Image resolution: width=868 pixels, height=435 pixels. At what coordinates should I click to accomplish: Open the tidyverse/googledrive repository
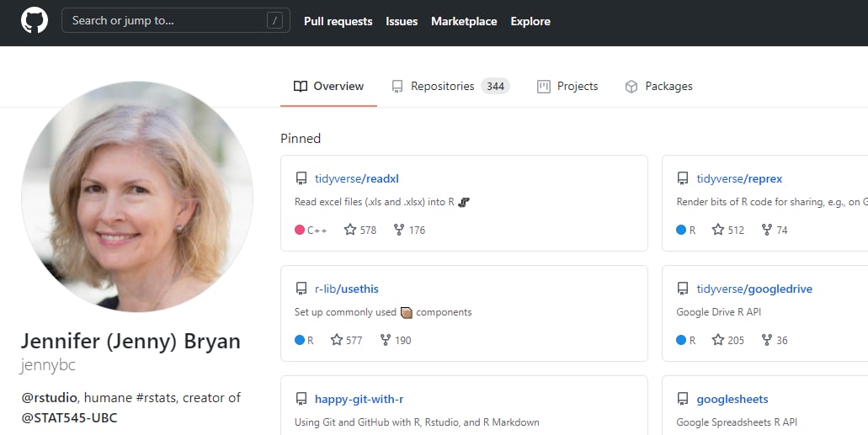tap(754, 289)
